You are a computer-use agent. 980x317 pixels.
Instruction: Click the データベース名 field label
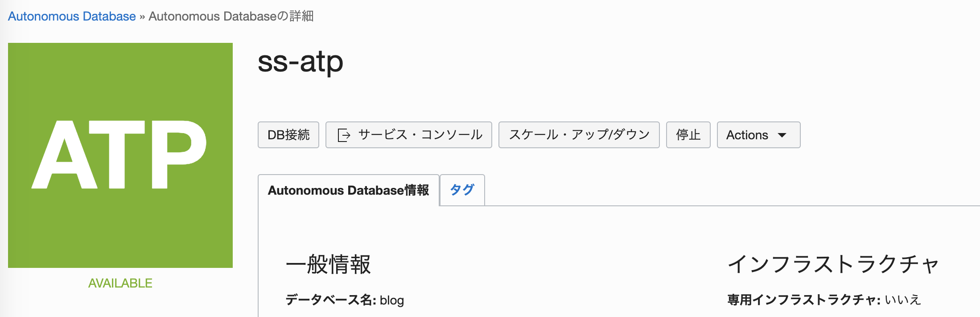pyautogui.click(x=331, y=300)
